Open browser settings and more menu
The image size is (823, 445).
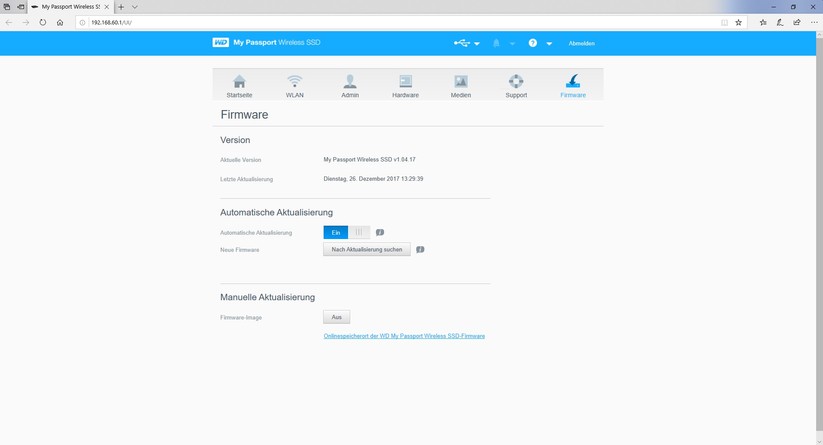pos(814,23)
